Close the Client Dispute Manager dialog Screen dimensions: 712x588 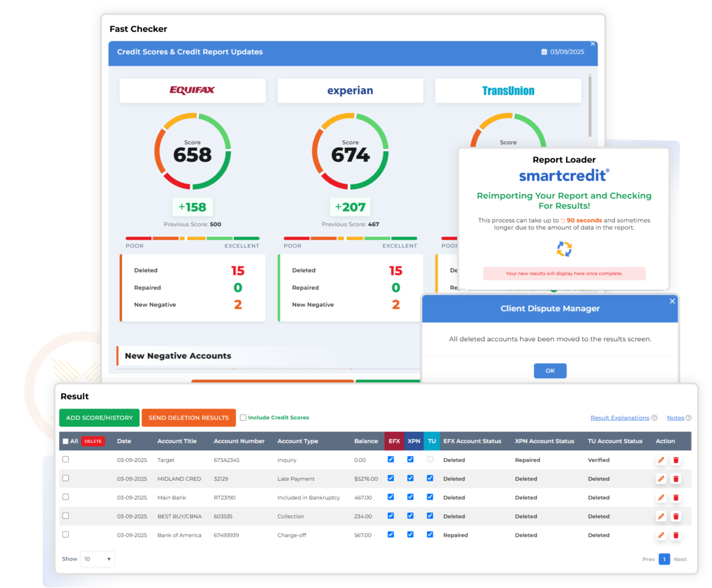[672, 301]
